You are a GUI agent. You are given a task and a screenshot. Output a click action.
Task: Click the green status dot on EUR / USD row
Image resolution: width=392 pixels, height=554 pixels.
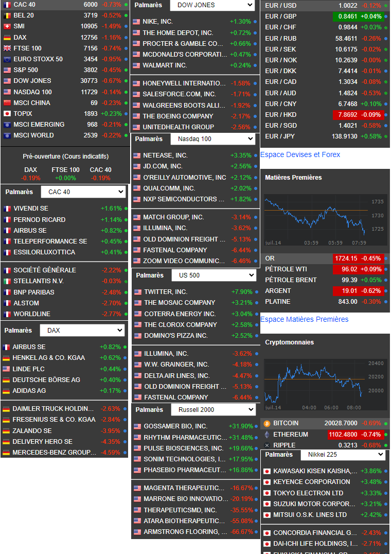pos(386,6)
